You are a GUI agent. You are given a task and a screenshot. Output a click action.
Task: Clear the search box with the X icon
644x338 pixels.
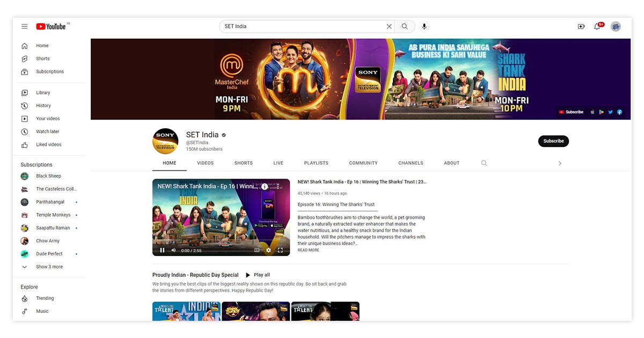[x=389, y=26]
